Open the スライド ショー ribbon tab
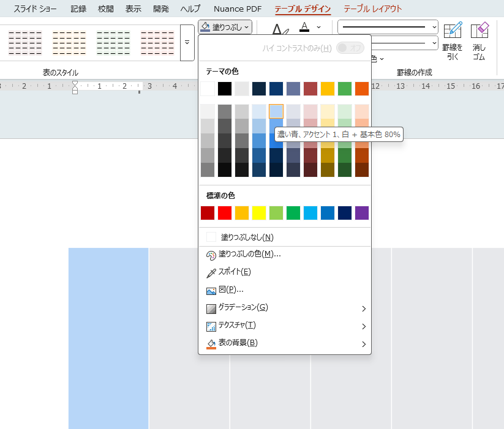Image resolution: width=504 pixels, height=429 pixels. click(37, 9)
